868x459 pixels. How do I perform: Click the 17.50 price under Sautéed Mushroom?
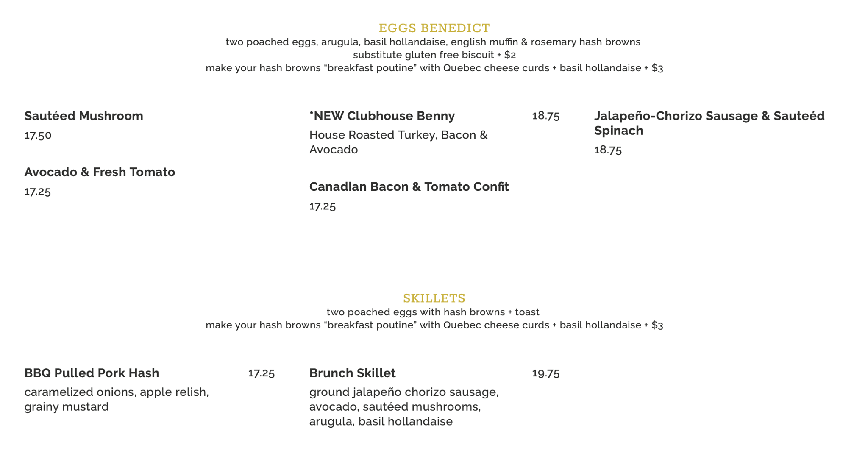38,135
